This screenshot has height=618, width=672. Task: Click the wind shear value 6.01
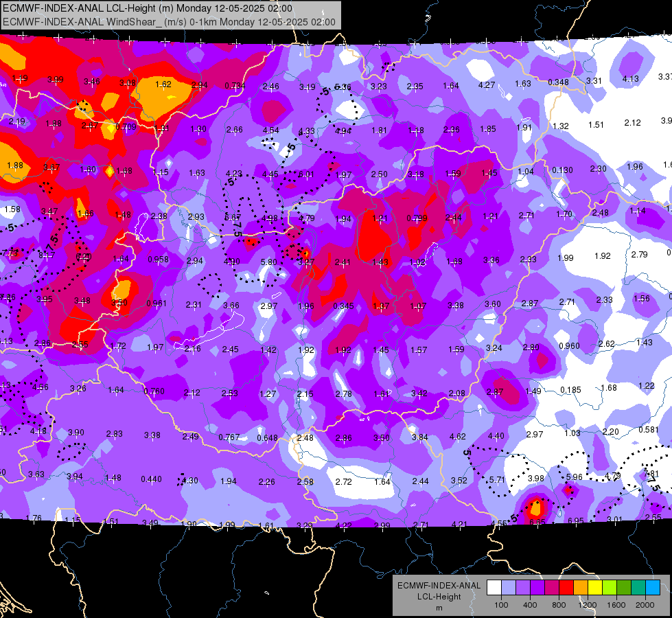[306, 174]
